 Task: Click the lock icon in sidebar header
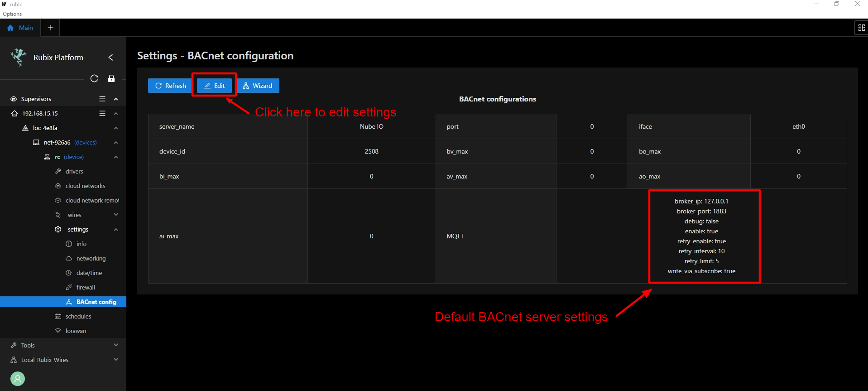point(111,78)
